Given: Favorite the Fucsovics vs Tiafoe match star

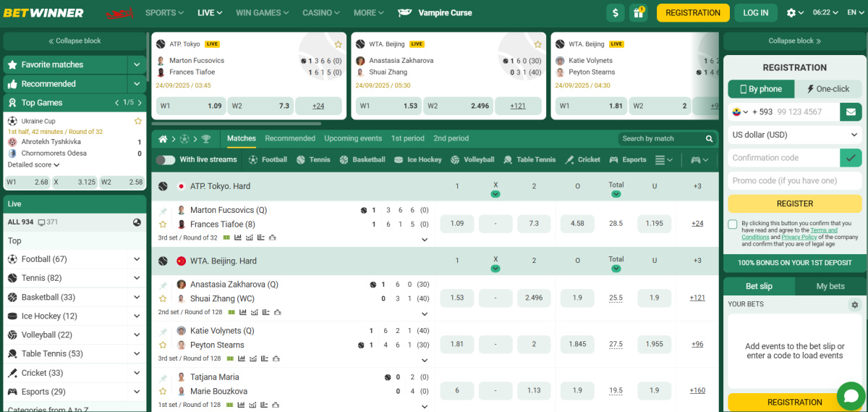Looking at the screenshot, I should pos(163,224).
